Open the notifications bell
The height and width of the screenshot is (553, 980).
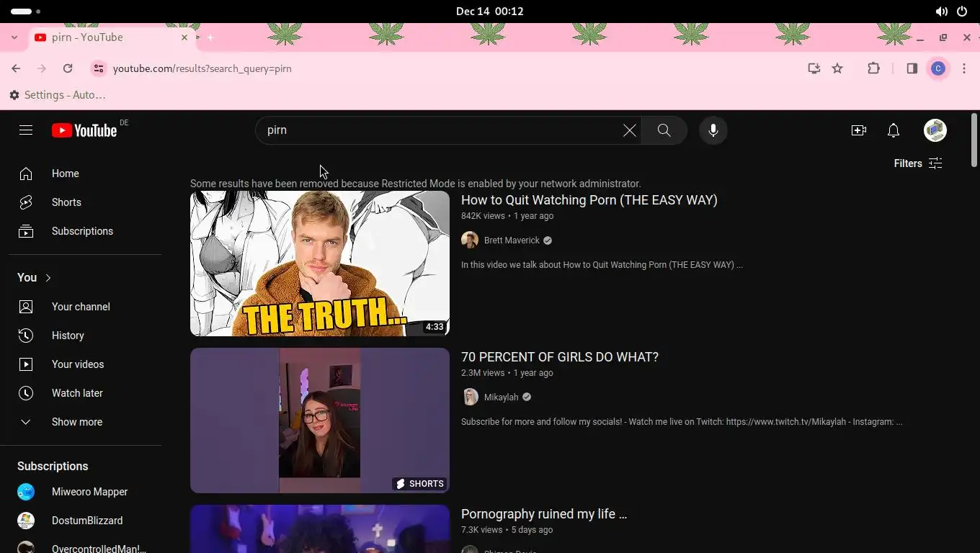click(x=894, y=130)
